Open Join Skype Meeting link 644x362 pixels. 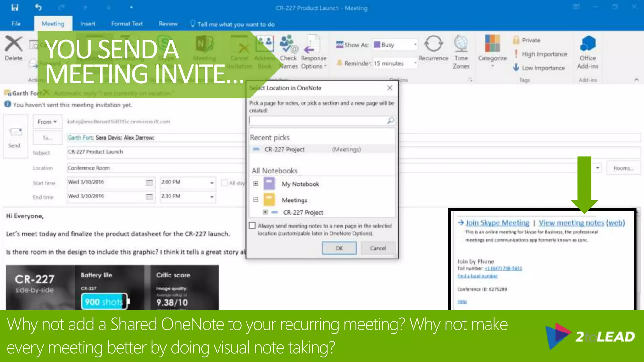497,223
